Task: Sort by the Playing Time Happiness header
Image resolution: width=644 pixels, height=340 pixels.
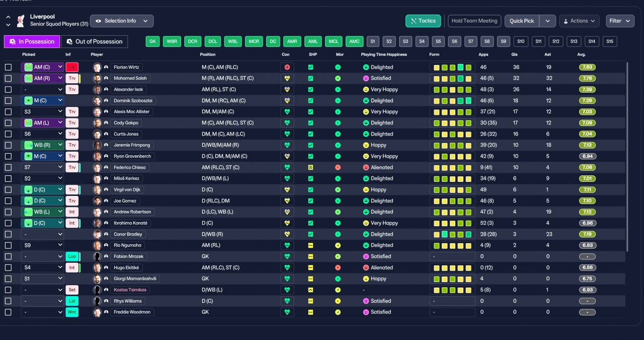Action: [x=384, y=54]
